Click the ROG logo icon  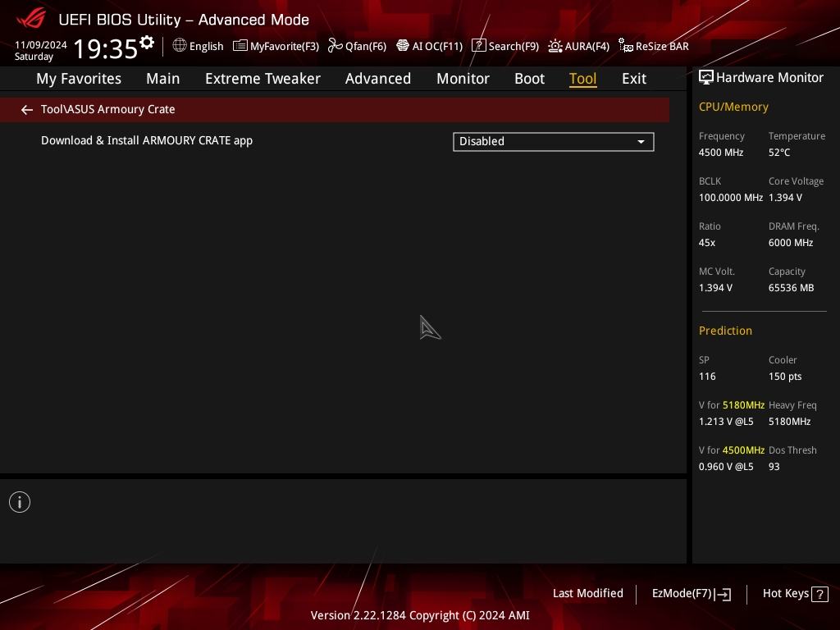31,18
